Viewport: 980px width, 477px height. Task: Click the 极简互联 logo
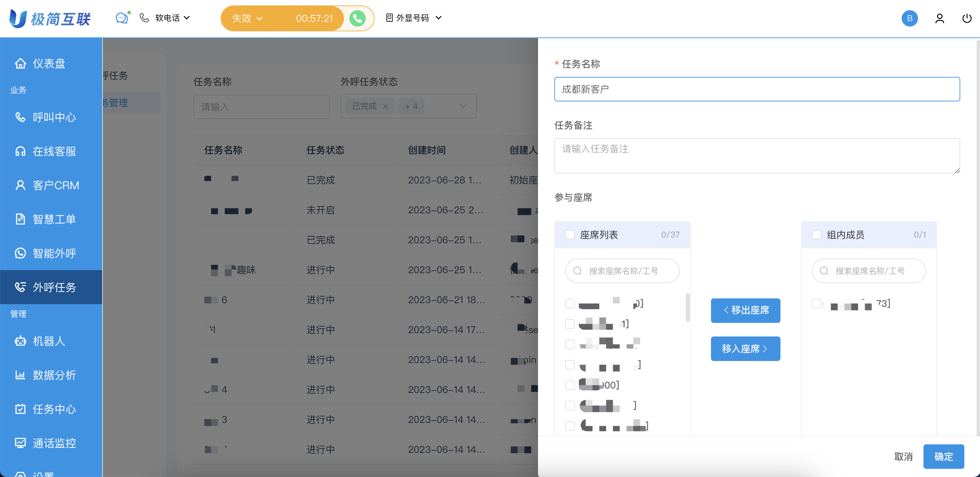(50, 18)
